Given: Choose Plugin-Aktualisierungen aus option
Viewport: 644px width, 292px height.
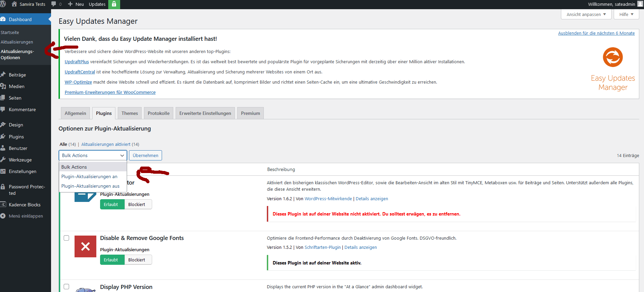Looking at the screenshot, I should coord(93,186).
